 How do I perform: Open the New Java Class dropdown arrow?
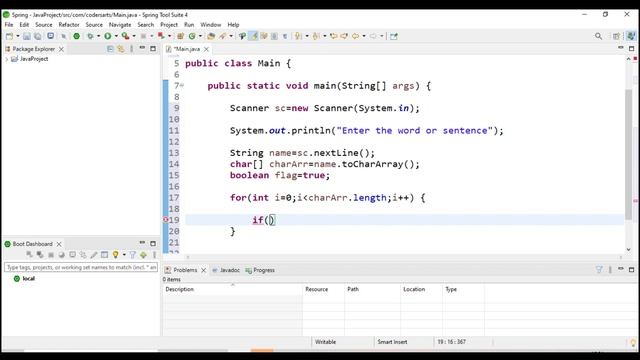pos(200,36)
